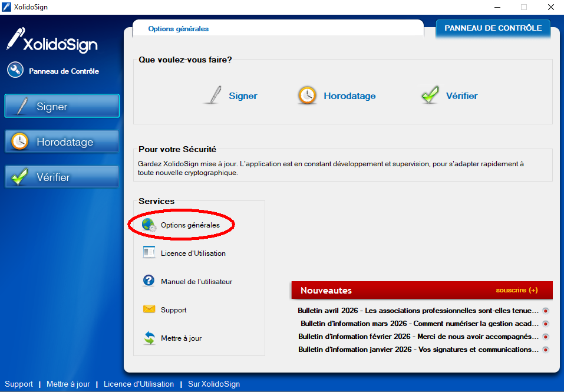Open Mettre à jour in Services
The height and width of the screenshot is (392, 564).
[x=182, y=338]
